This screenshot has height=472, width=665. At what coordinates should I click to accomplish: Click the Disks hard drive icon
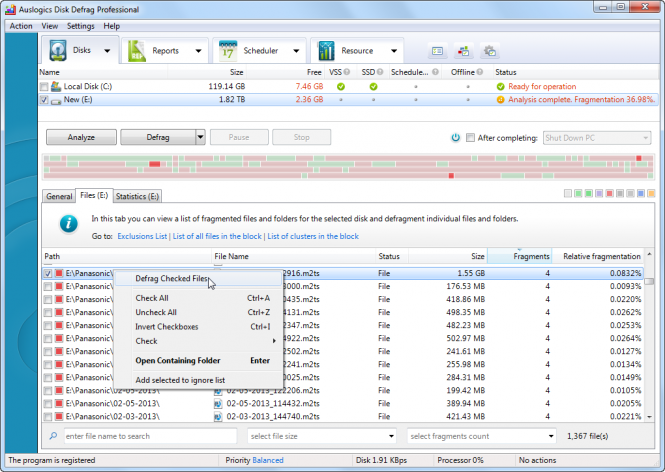pos(58,50)
